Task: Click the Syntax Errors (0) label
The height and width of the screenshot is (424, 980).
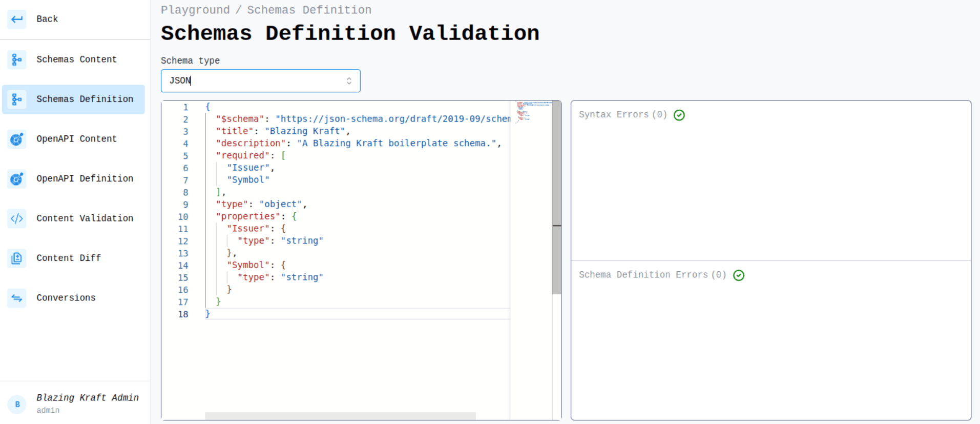Action: [x=623, y=115]
